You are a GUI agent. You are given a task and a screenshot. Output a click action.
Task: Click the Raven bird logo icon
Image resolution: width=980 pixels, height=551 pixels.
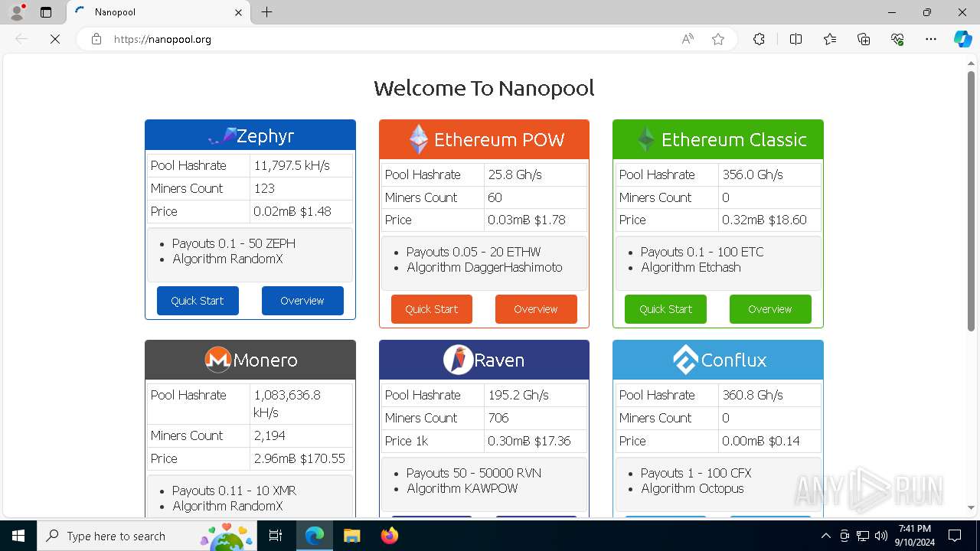click(x=458, y=360)
